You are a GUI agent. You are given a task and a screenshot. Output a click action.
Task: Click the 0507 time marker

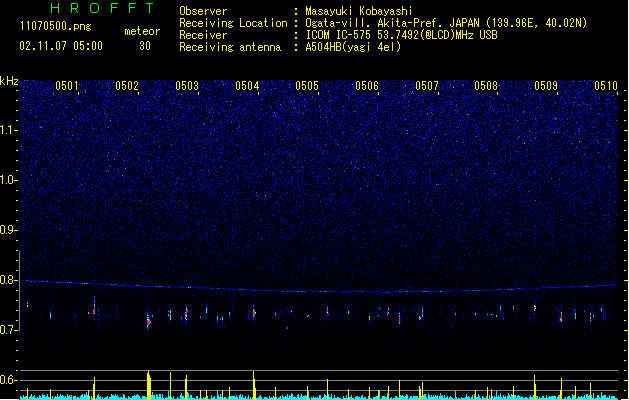coord(427,86)
